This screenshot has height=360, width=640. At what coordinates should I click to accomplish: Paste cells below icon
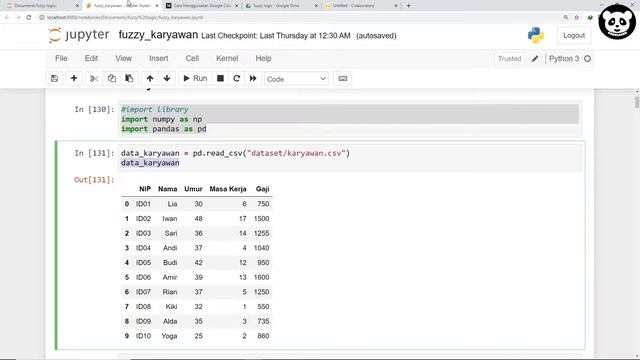pos(129,78)
